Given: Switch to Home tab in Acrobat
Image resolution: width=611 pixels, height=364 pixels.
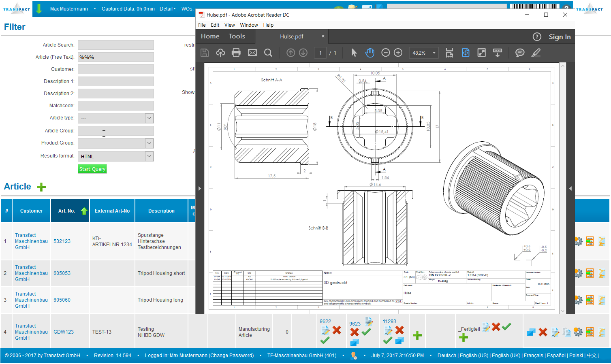Looking at the screenshot, I should pyautogui.click(x=210, y=36).
